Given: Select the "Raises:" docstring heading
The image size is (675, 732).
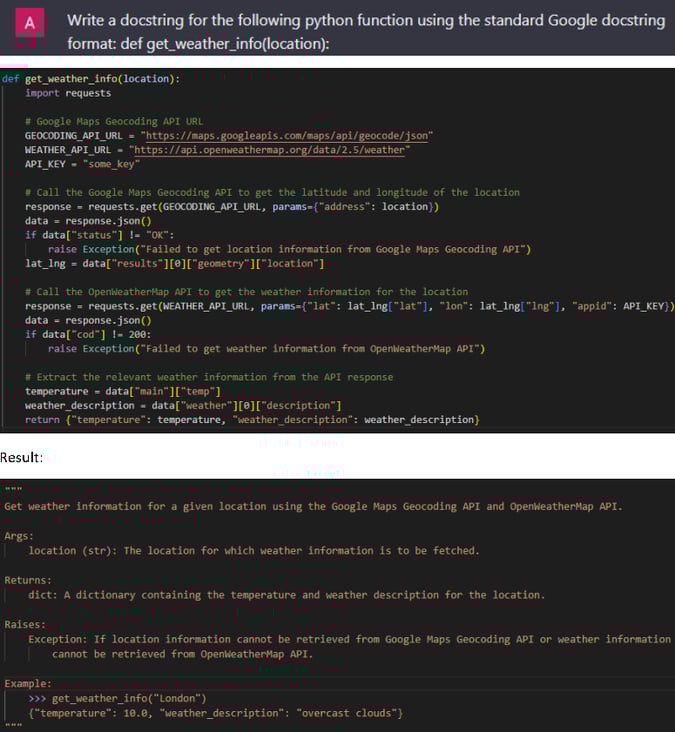Looking at the screenshot, I should (x=26, y=624).
